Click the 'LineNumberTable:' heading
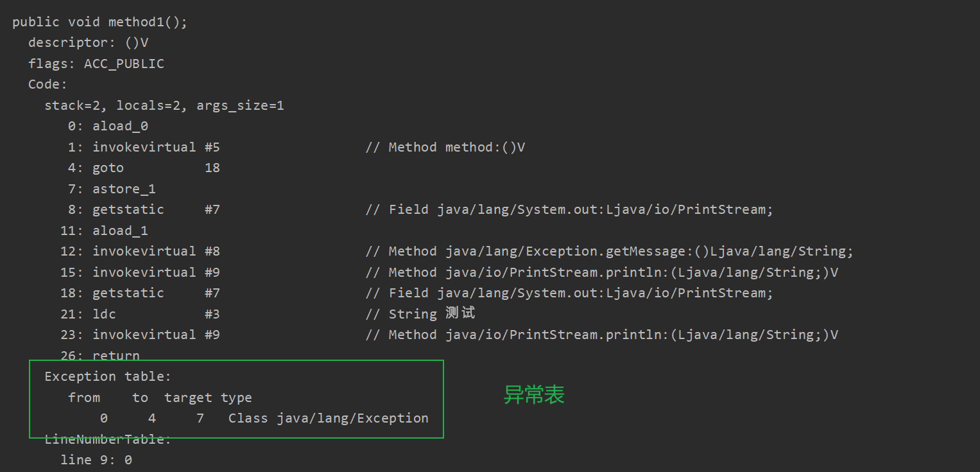This screenshot has height=472, width=980. [x=108, y=439]
